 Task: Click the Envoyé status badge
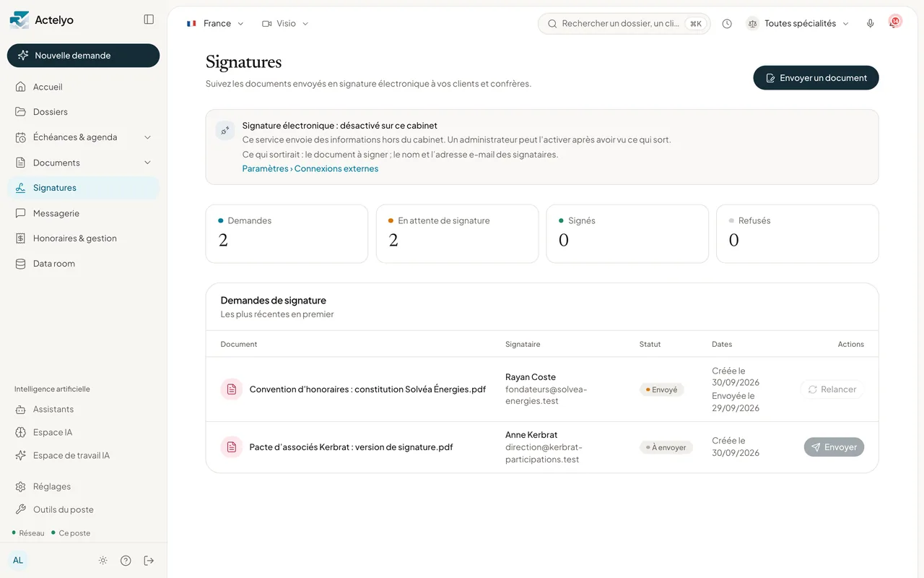coord(662,389)
